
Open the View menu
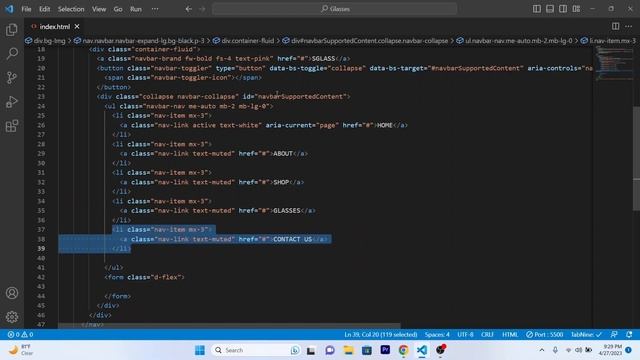tap(99, 9)
